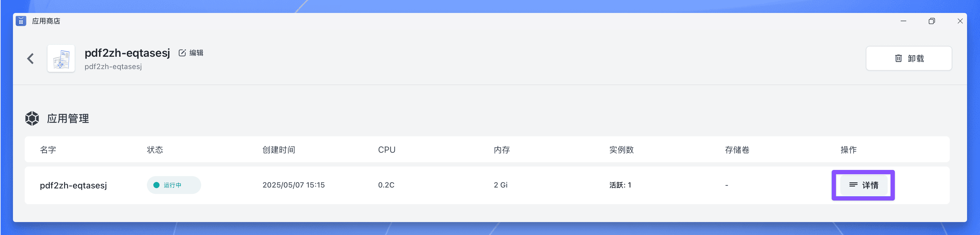Click the lines icon in the 详情 button

pyautogui.click(x=853, y=185)
